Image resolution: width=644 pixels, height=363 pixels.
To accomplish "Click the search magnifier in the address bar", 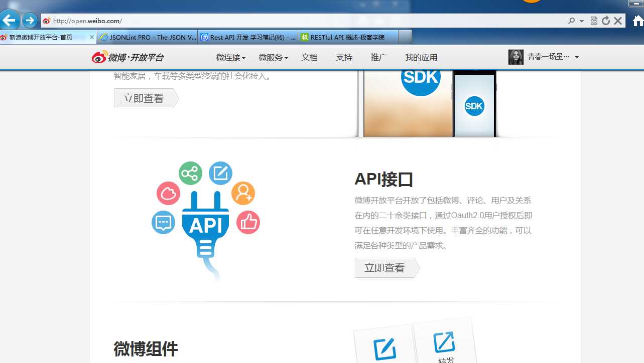I will point(571,21).
